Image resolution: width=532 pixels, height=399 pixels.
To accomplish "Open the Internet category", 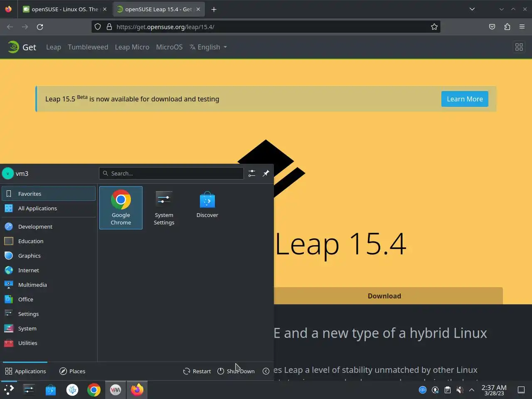I will tap(49, 270).
